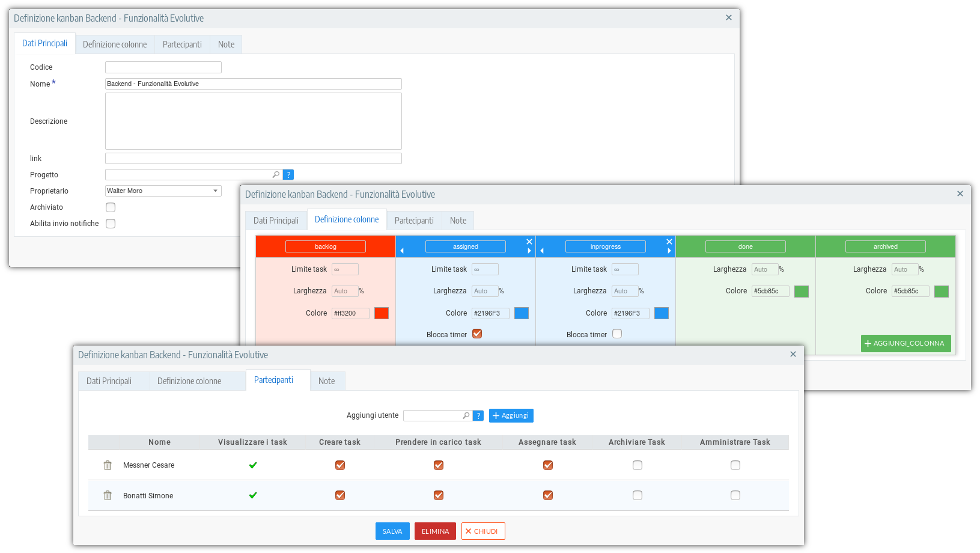Pick the backlog column red color swatch
This screenshot has width=980, height=553.
(382, 313)
